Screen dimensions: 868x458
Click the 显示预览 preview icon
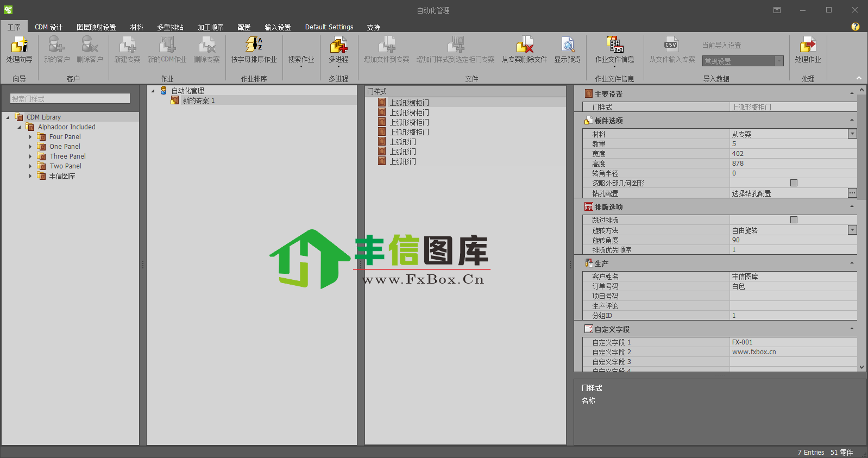coord(567,46)
